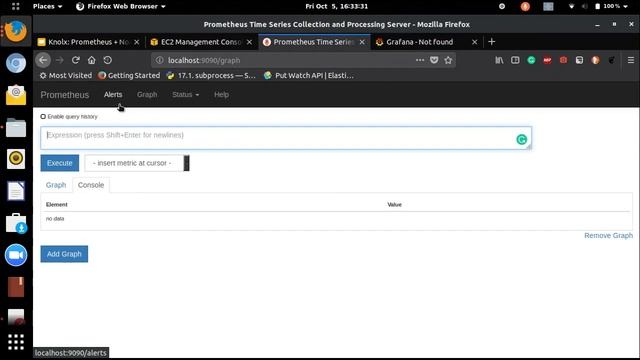Open the mail client in the dock
This screenshot has width=640, height=360.
click(x=16, y=95)
